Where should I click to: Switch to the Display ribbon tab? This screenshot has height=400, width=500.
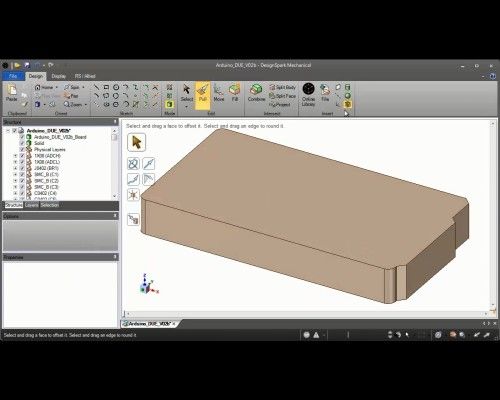(x=59, y=76)
